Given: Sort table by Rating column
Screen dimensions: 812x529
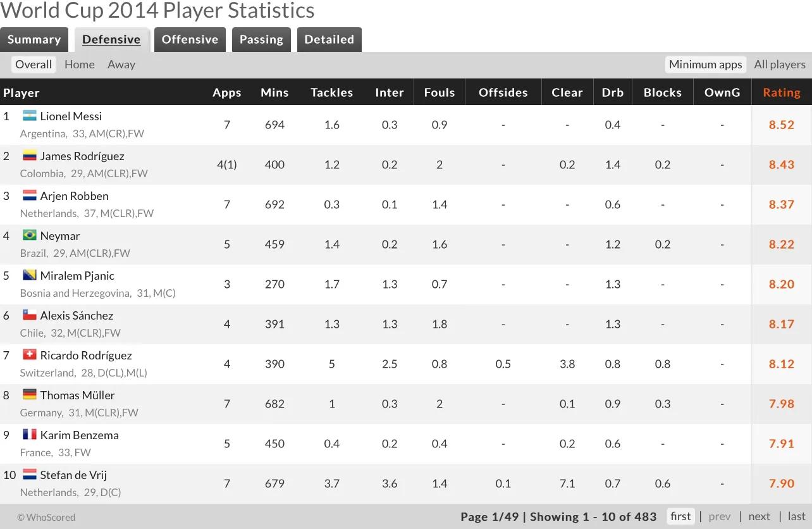Looking at the screenshot, I should (782, 92).
